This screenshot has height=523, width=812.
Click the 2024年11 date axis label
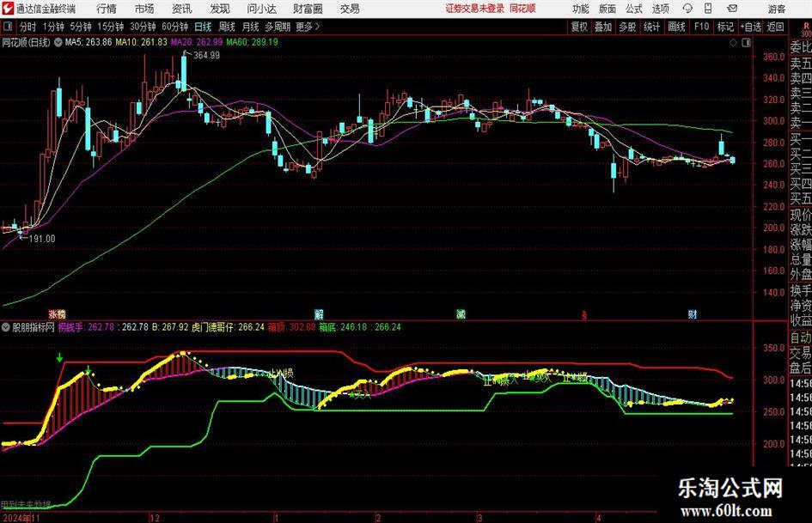21,518
